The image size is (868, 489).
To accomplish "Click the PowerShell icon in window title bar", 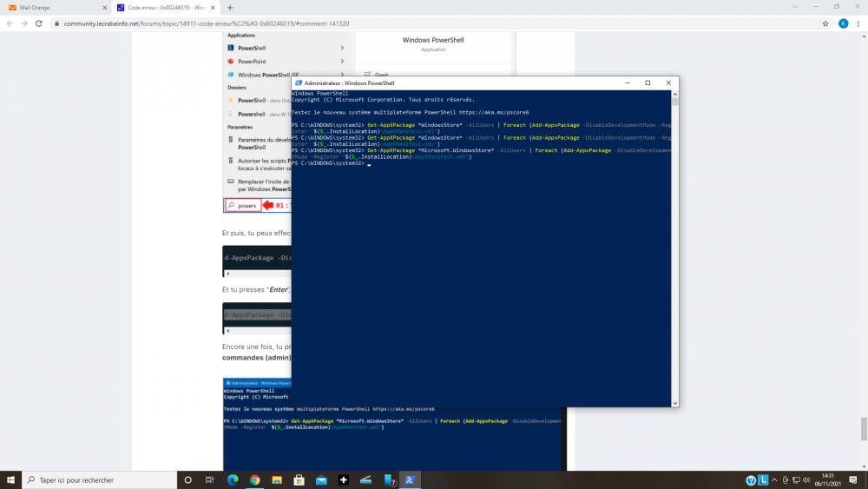I will [298, 83].
